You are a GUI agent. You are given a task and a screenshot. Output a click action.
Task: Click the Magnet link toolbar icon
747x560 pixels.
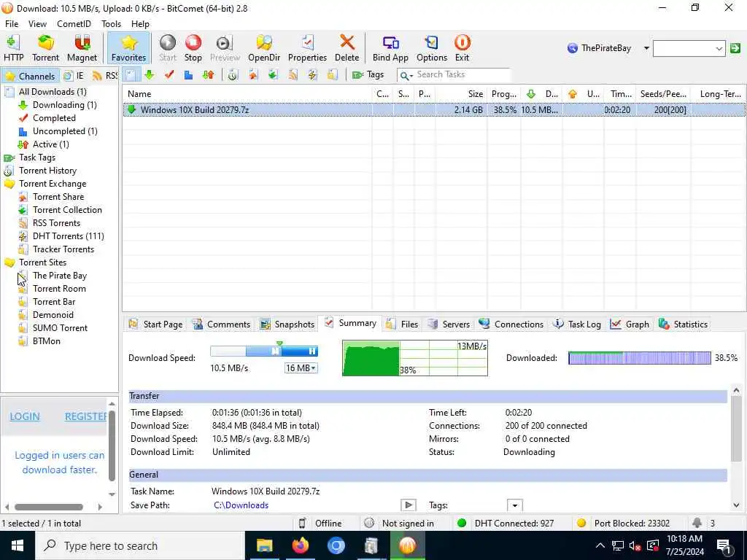coord(82,48)
